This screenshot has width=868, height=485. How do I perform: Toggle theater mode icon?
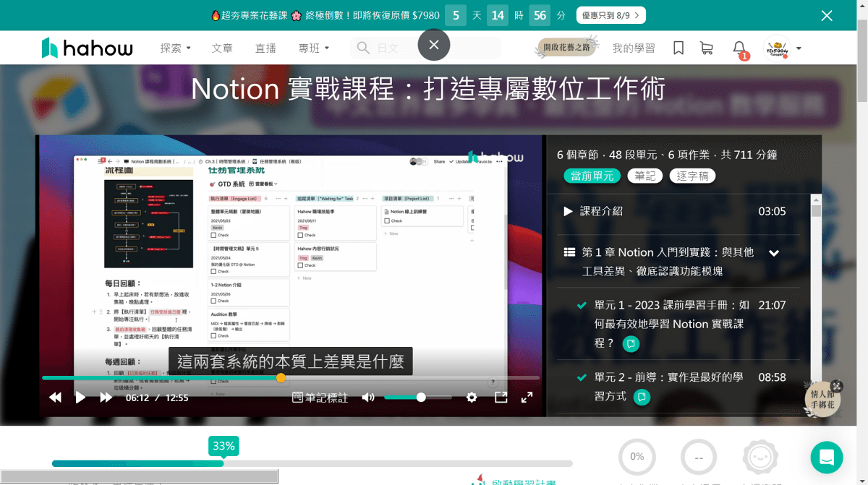click(x=501, y=397)
